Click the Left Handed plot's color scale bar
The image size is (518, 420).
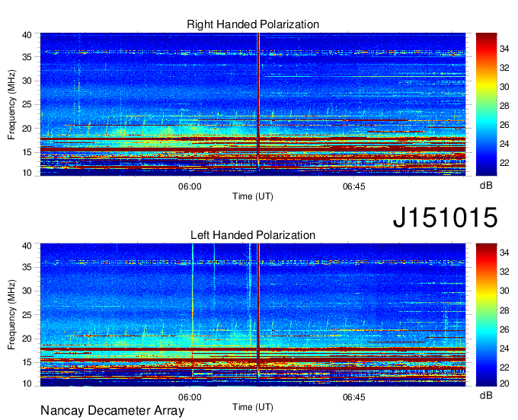click(486, 315)
